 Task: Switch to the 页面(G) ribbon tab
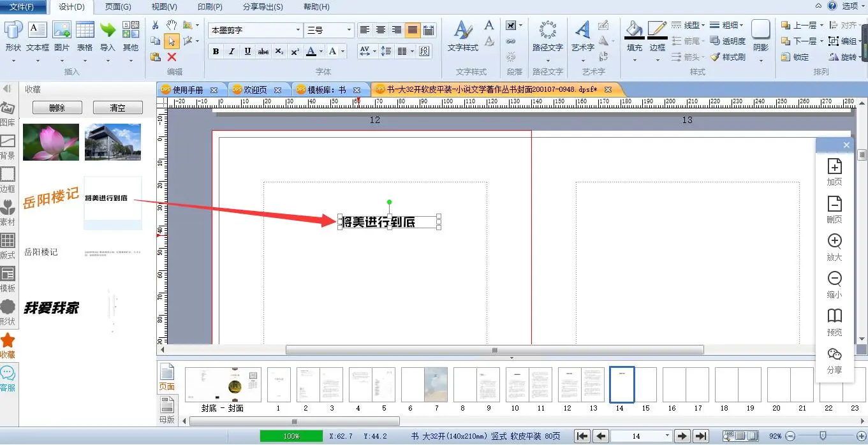point(117,7)
